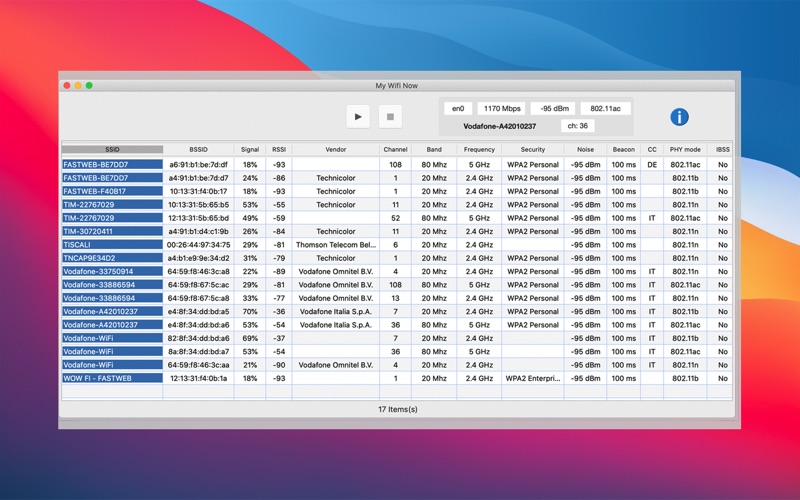Click the Security column header
Viewport: 800px width, 500px height.
tap(533, 149)
